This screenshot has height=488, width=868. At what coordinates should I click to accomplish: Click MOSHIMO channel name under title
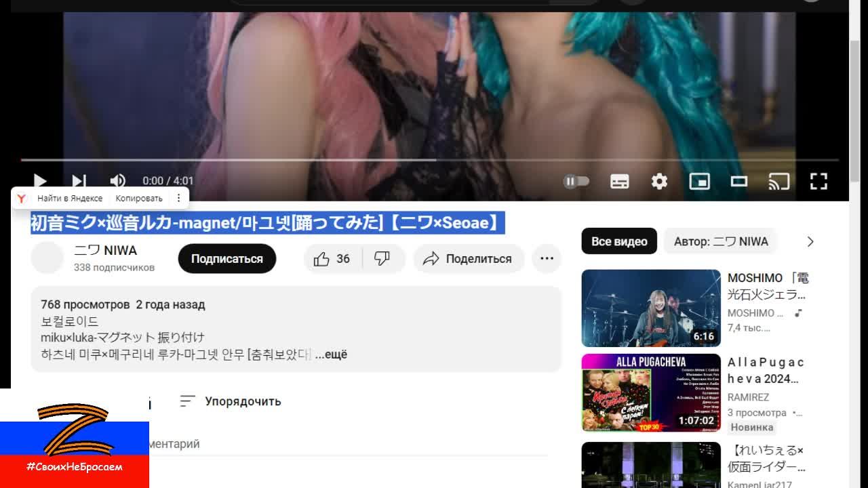click(x=755, y=313)
